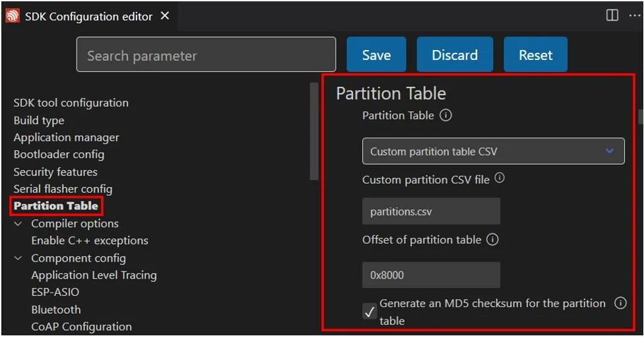644x338 pixels.
Task: Open Application Level Tracing item
Action: click(94, 275)
